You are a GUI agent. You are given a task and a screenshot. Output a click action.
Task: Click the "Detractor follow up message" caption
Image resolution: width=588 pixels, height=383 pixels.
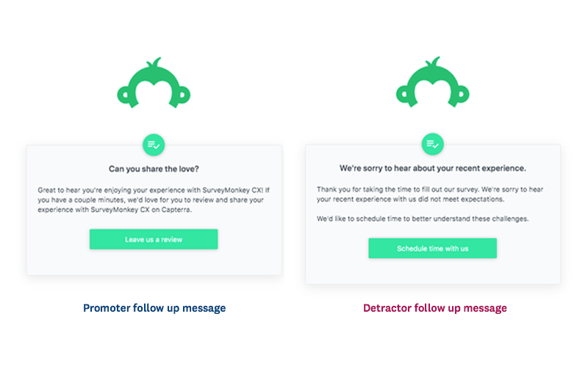tap(434, 308)
